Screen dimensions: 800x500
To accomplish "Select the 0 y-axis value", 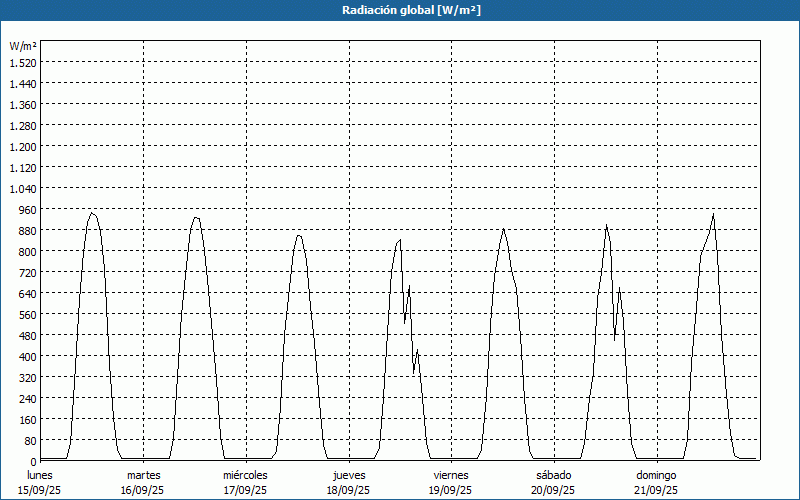I will click(34, 462).
